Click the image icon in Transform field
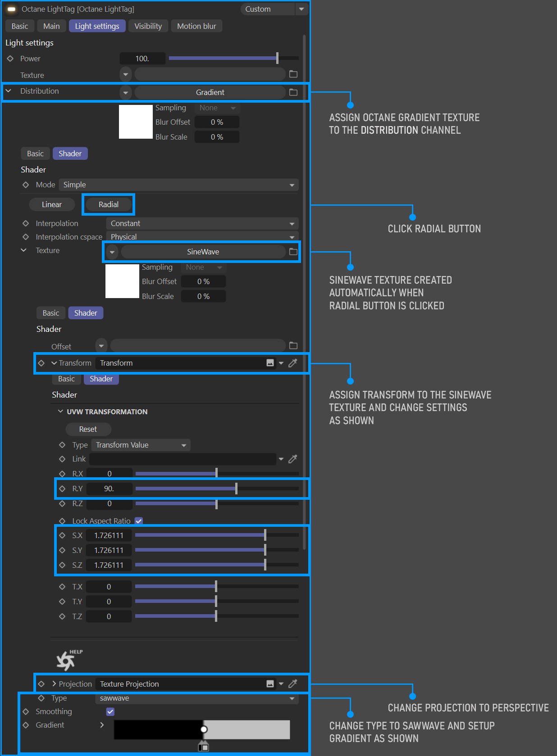 (x=270, y=363)
